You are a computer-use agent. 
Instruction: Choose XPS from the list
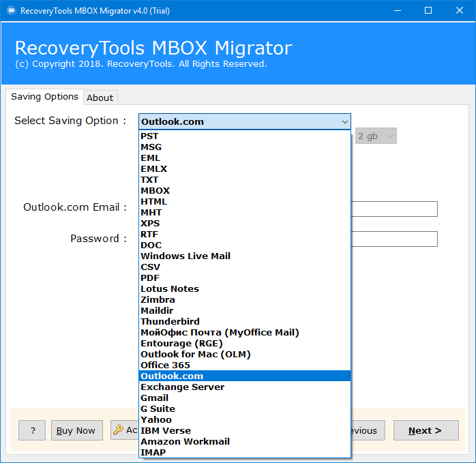pyautogui.click(x=245, y=224)
